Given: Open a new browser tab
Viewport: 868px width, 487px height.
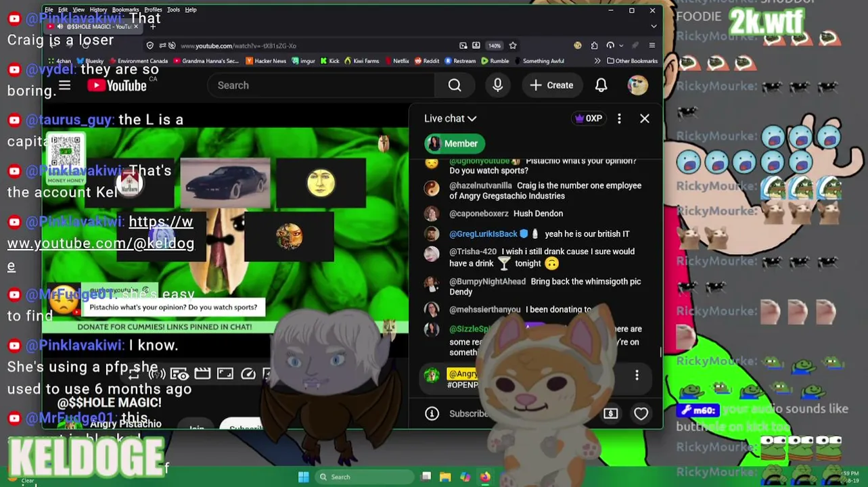Looking at the screenshot, I should coord(153,26).
